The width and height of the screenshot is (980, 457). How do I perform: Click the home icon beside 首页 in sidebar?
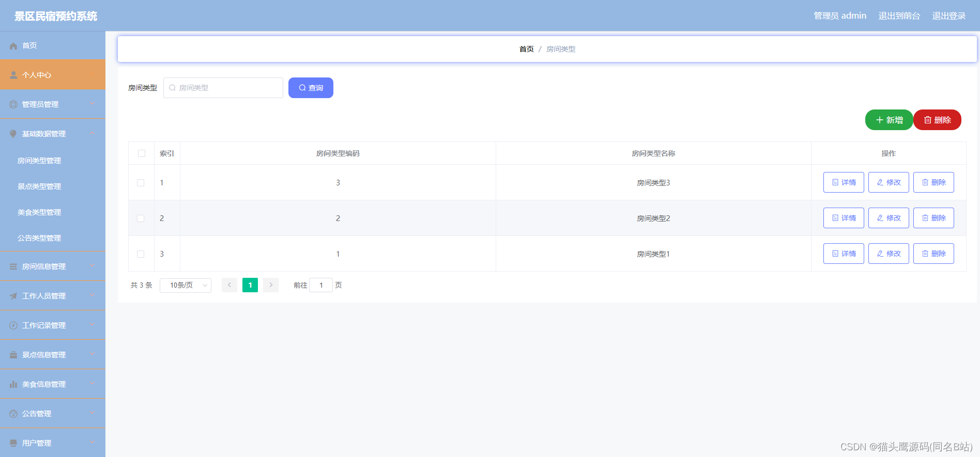point(13,46)
